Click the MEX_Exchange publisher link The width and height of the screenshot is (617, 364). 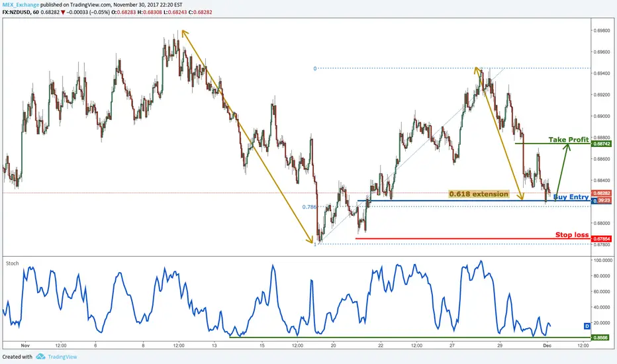21,5
